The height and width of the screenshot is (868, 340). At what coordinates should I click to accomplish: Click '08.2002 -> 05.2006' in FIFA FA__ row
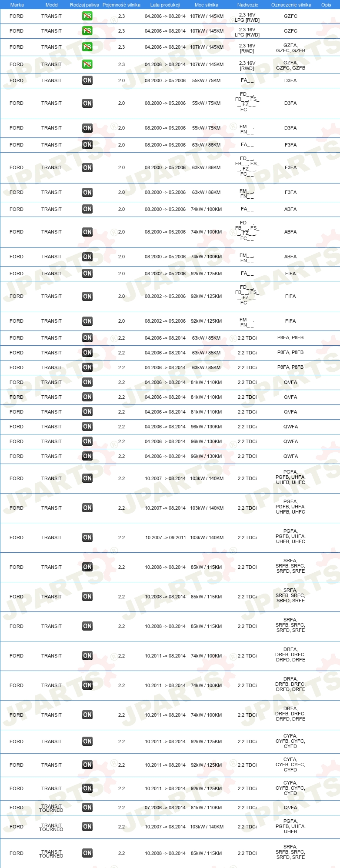point(165,274)
